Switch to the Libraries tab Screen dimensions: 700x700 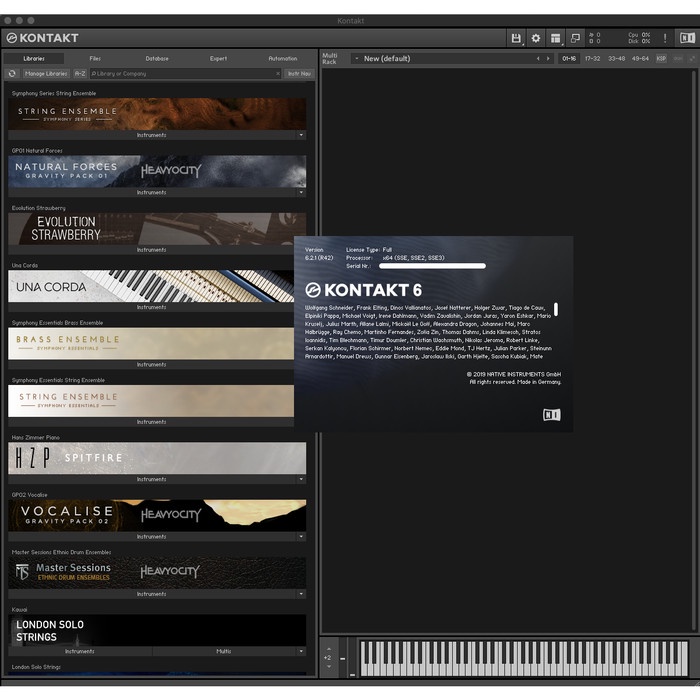[x=34, y=58]
